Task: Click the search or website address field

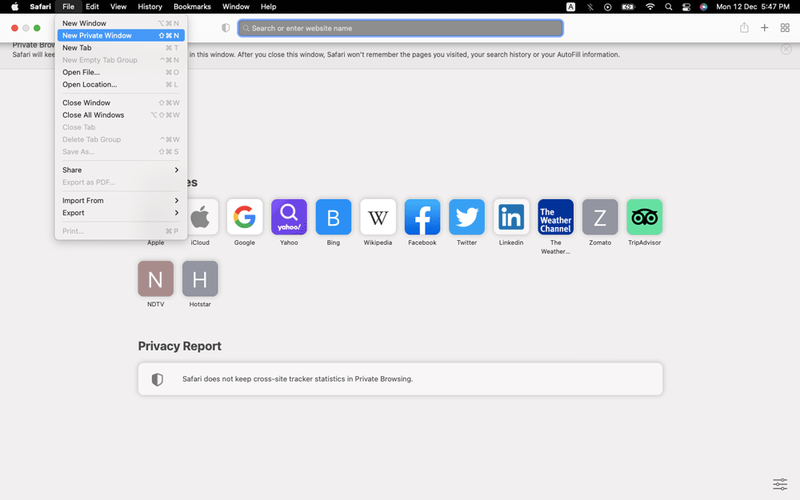Action: pos(400,28)
